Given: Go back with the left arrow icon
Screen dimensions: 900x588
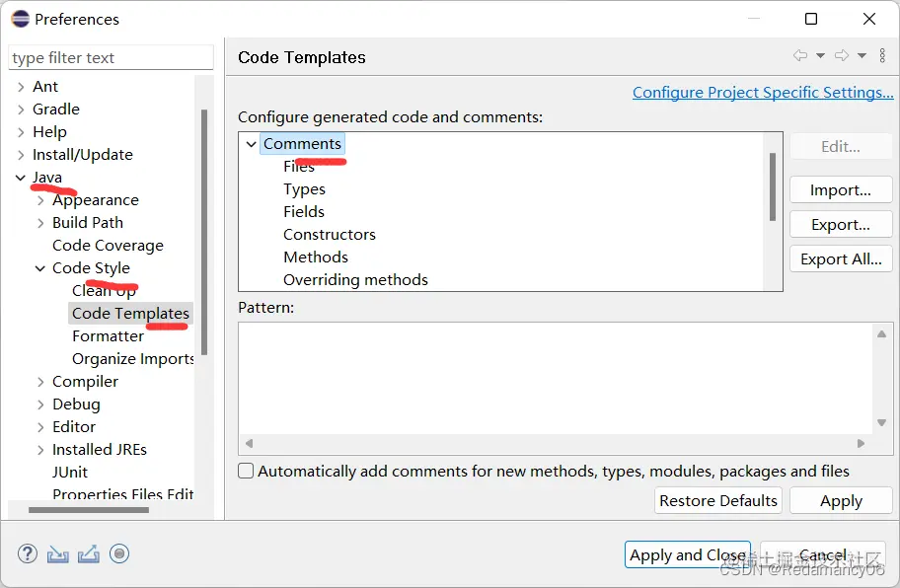Looking at the screenshot, I should click(x=800, y=55).
